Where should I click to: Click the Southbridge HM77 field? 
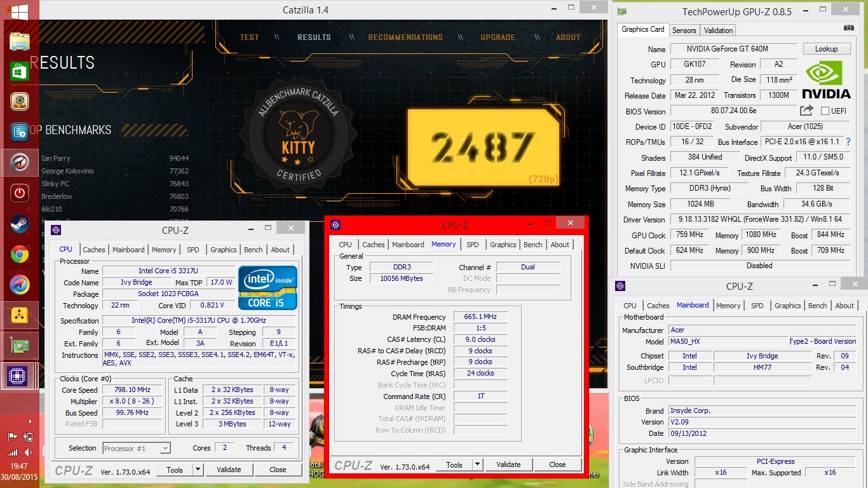pos(762,367)
